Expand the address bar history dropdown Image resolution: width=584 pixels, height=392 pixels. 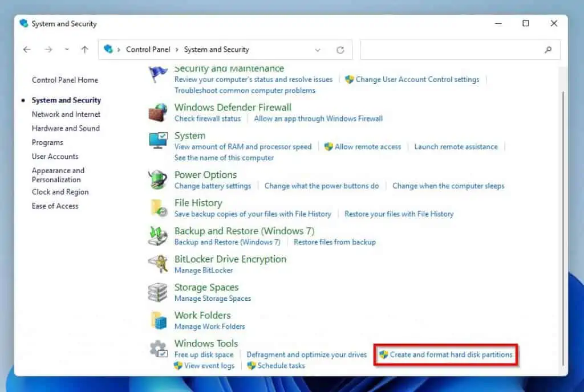(x=318, y=50)
